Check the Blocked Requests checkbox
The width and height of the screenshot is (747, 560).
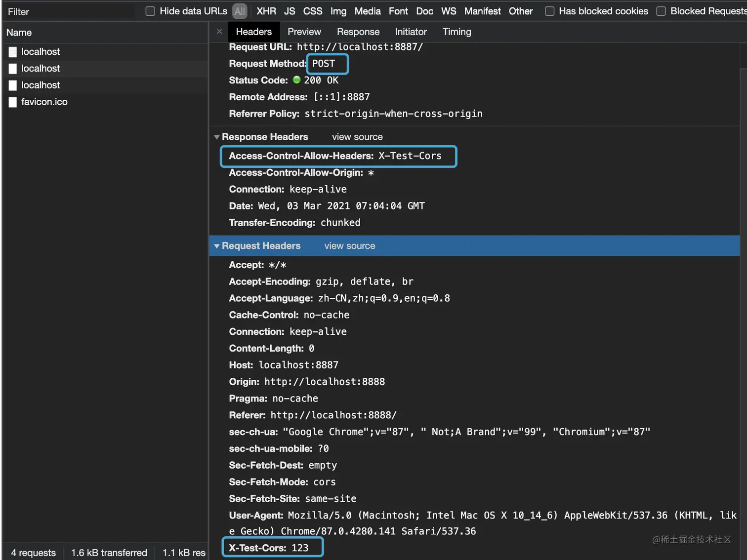(661, 11)
